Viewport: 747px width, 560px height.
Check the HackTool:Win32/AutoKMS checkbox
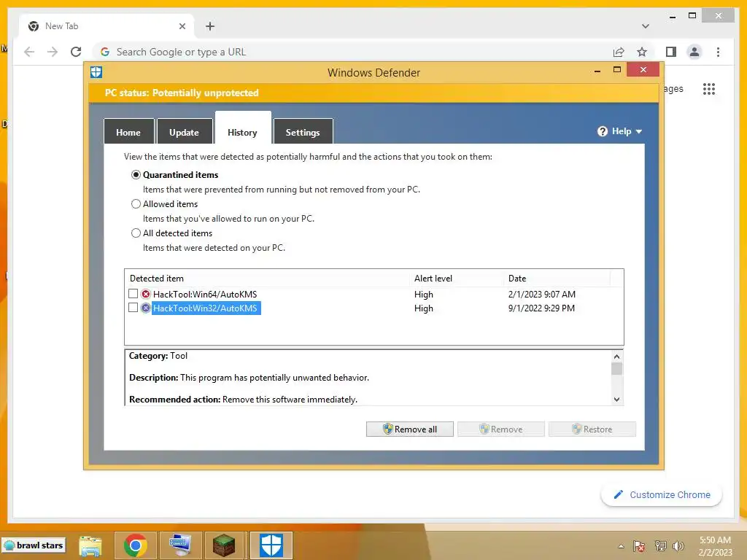click(x=133, y=308)
